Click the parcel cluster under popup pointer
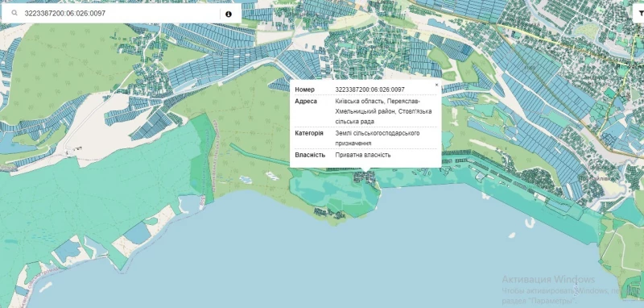Image resolution: width=644 pixels, height=308 pixels. coord(365,177)
